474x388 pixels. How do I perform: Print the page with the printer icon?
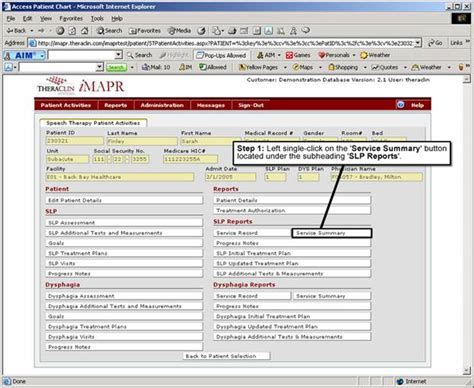tap(232, 31)
